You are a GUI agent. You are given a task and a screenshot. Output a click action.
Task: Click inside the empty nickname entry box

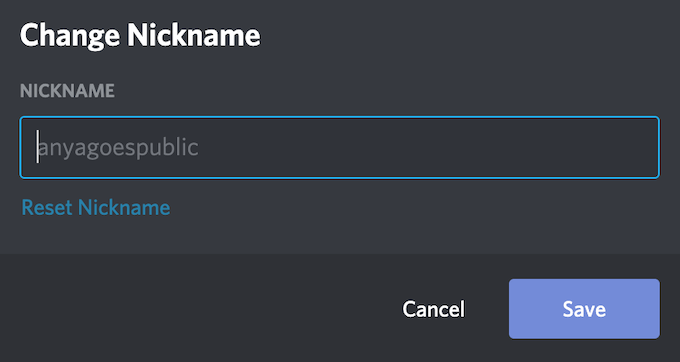[x=340, y=147]
